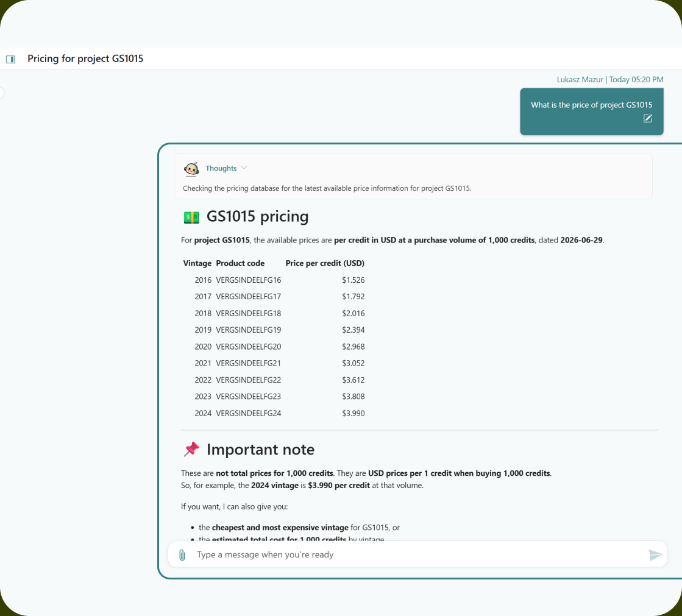Click vintage year 2016 in table

click(x=203, y=280)
